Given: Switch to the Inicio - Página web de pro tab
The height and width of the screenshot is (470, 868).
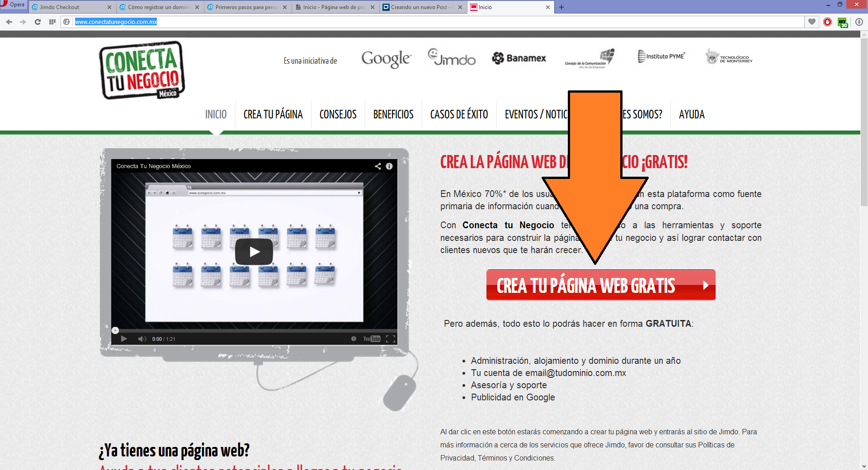Looking at the screenshot, I should click(x=335, y=7).
